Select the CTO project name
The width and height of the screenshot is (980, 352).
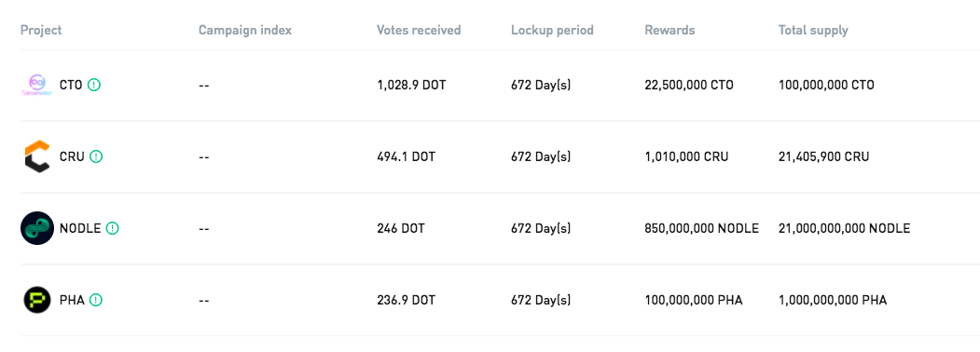click(x=71, y=85)
